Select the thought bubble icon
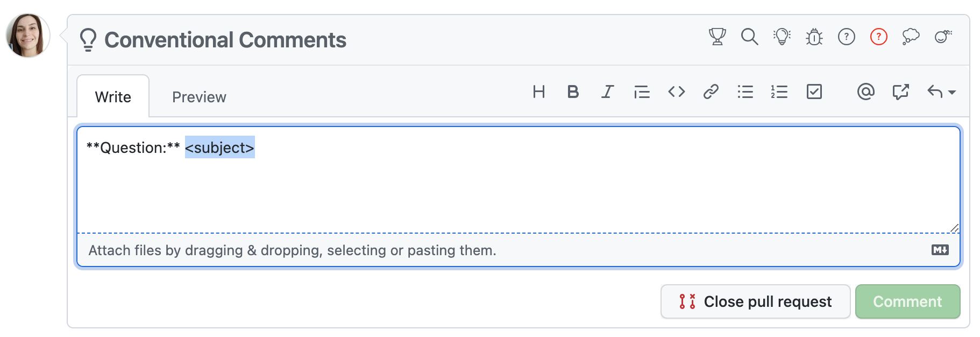This screenshot has width=980, height=337. 911,37
